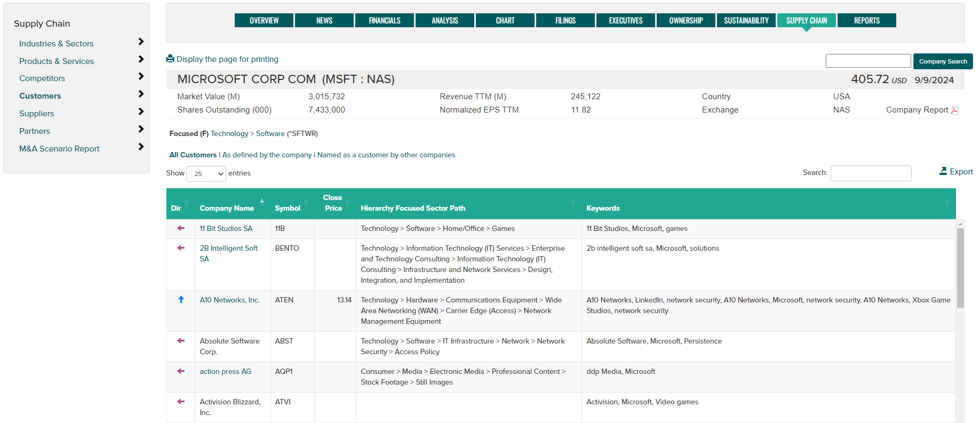
Task: Switch to the Sustainability tab
Action: 746,20
